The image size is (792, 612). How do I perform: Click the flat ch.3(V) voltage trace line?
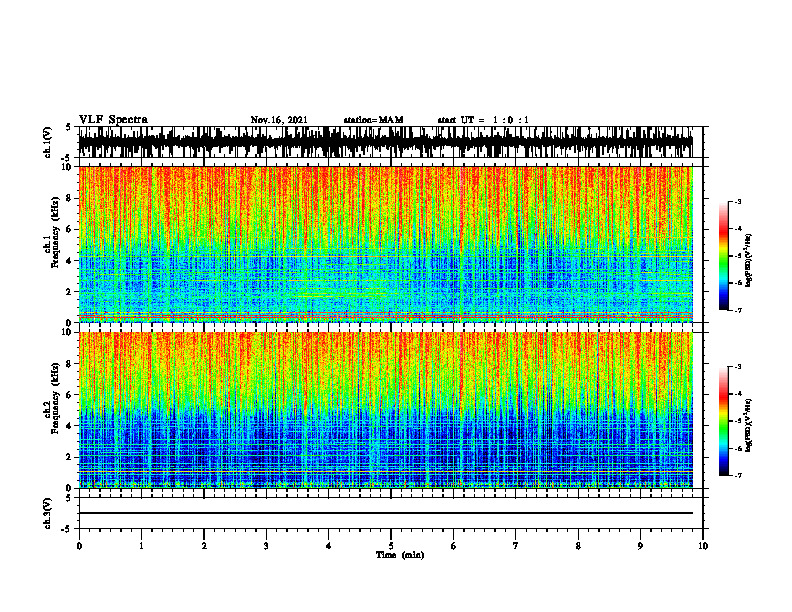pyautogui.click(x=386, y=513)
